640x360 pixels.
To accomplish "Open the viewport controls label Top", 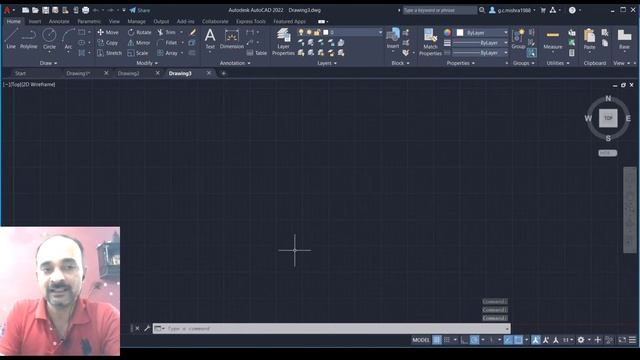I will point(16,84).
